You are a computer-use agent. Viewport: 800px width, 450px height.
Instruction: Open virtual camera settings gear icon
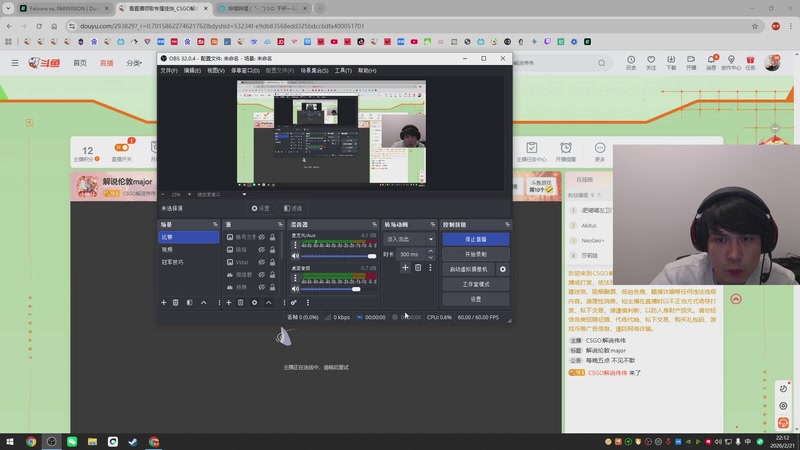503,269
